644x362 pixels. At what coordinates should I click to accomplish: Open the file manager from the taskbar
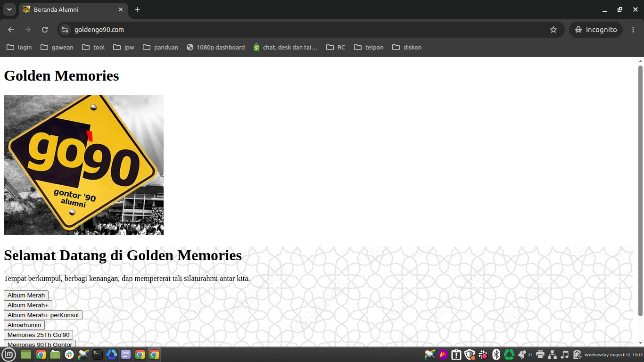[55, 354]
